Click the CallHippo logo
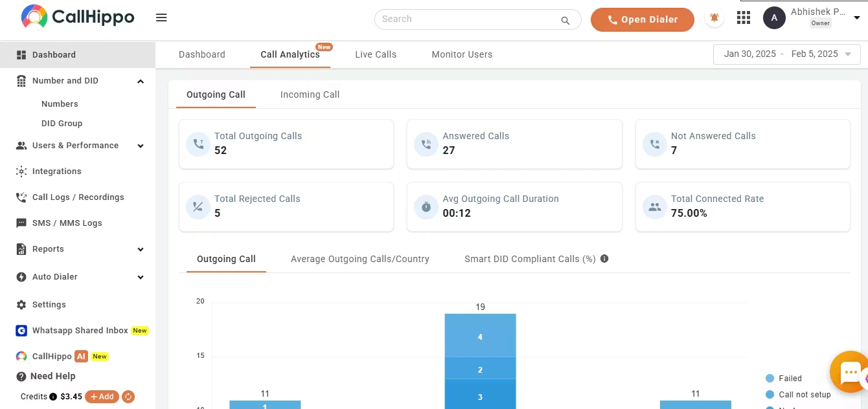868x409 pixels. 77,17
